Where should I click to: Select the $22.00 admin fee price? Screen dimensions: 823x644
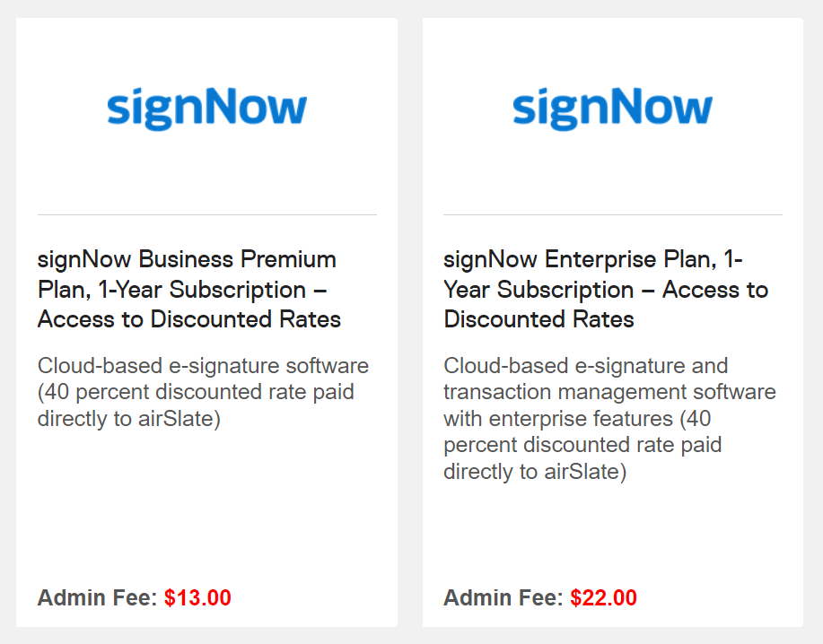click(x=604, y=598)
